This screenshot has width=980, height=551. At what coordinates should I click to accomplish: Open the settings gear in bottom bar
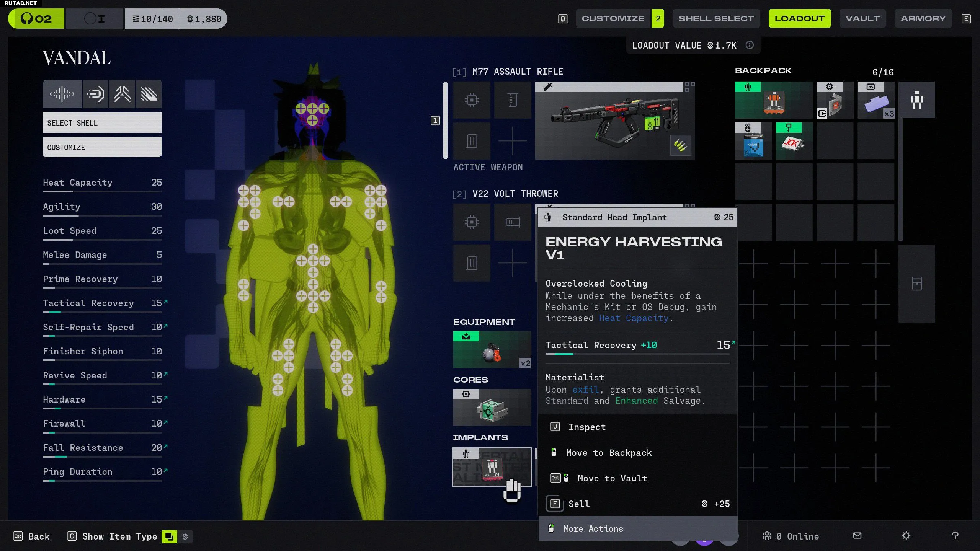[906, 536]
